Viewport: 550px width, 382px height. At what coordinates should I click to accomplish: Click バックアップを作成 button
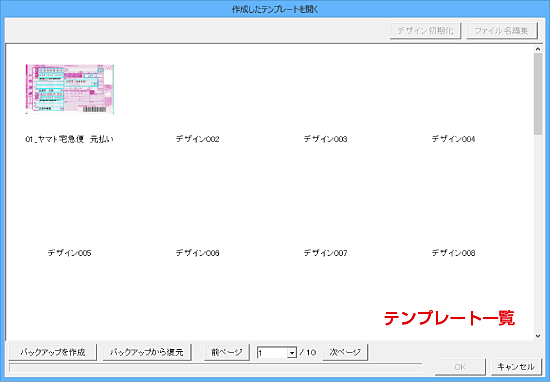point(53,352)
